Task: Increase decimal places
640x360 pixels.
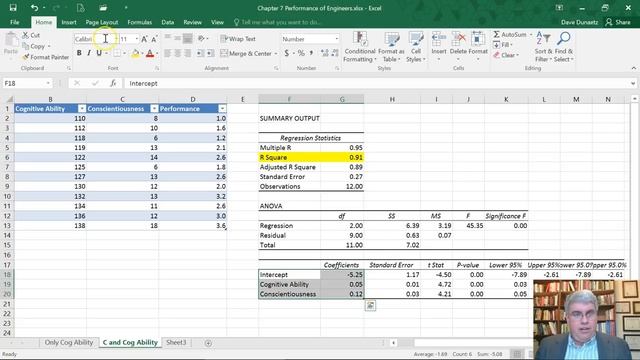Action: click(325, 53)
